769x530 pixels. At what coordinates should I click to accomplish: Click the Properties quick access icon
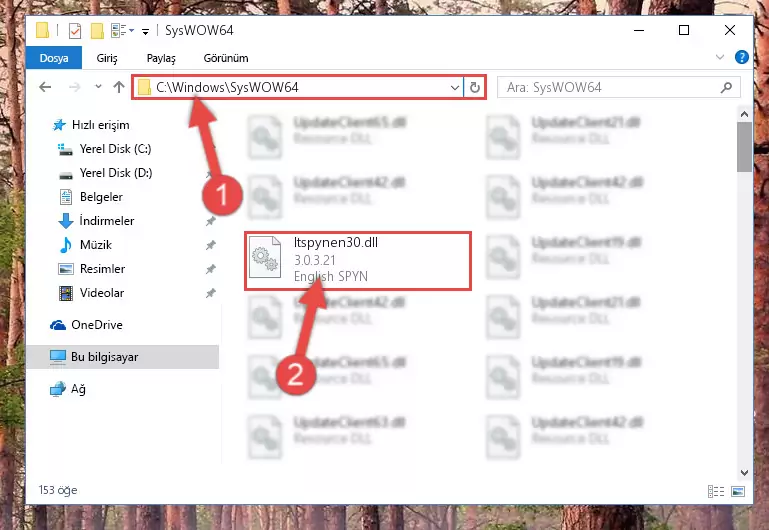75,31
